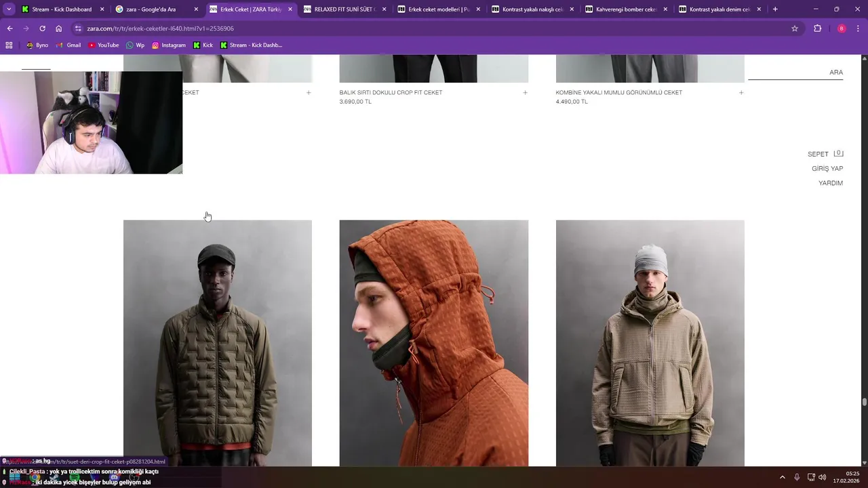Open the network tray icon
The height and width of the screenshot is (488, 868).
pyautogui.click(x=811, y=477)
